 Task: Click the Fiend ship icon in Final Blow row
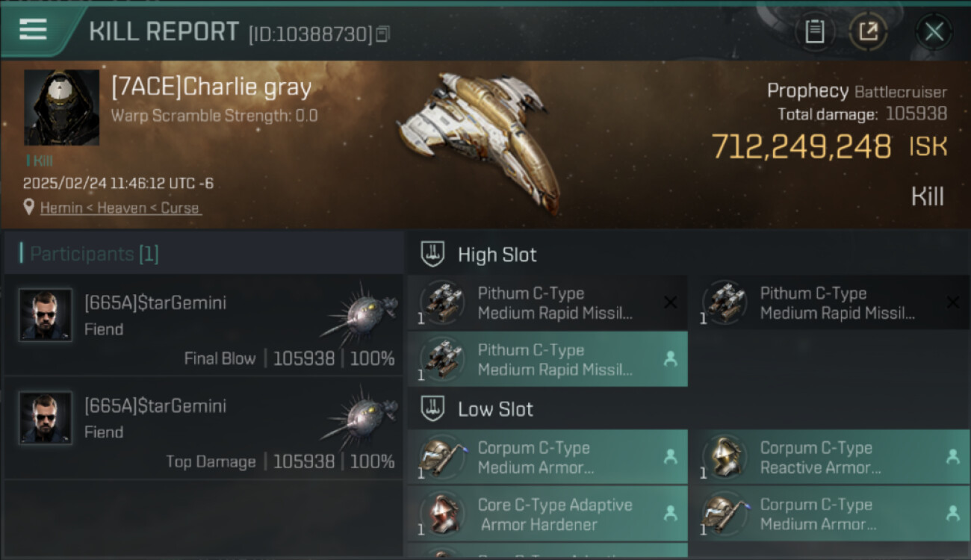359,312
